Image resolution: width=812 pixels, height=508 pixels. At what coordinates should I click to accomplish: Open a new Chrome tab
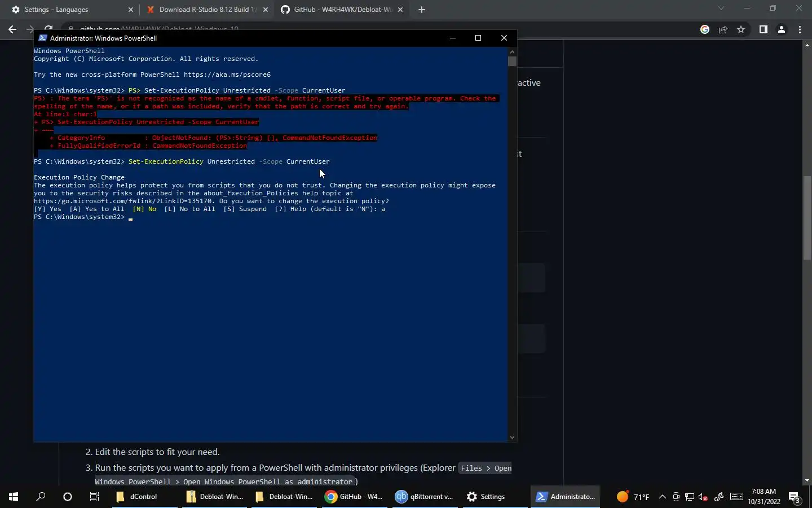tap(422, 10)
